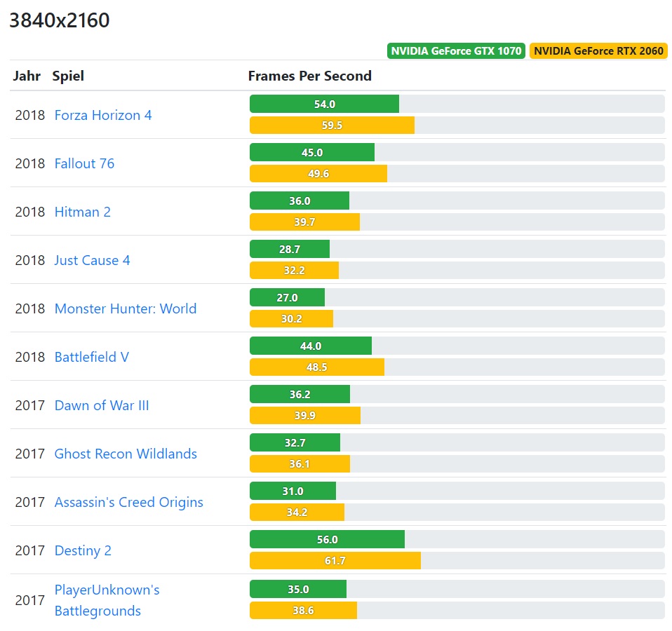Click the yellow 49.6 bar for Fallout 76
Screen dimensions: 672x631
pyautogui.click(x=318, y=173)
